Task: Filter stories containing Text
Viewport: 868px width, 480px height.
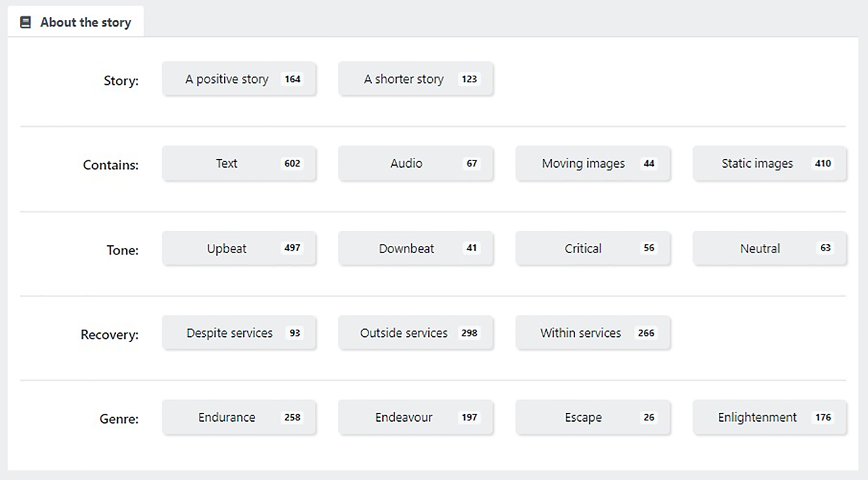Action: pos(239,164)
